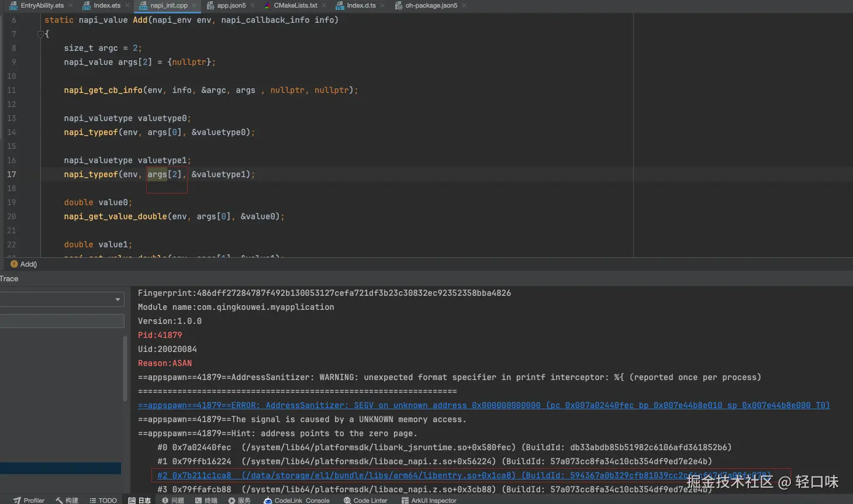Click the TS file icon on Index.d.ts tab
Viewport: 853px width, 504px height.
tap(340, 5)
